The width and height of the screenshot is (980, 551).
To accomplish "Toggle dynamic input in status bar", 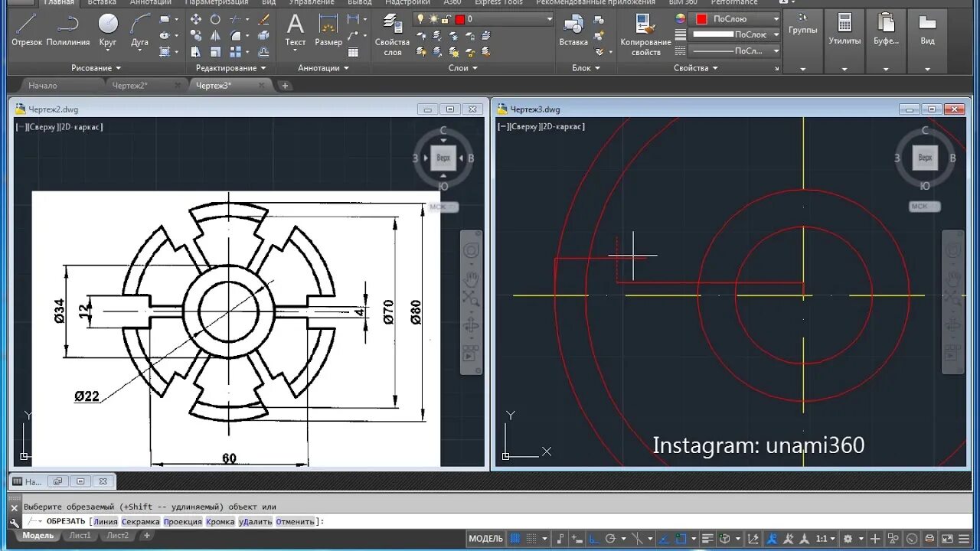I will pyautogui.click(x=577, y=539).
